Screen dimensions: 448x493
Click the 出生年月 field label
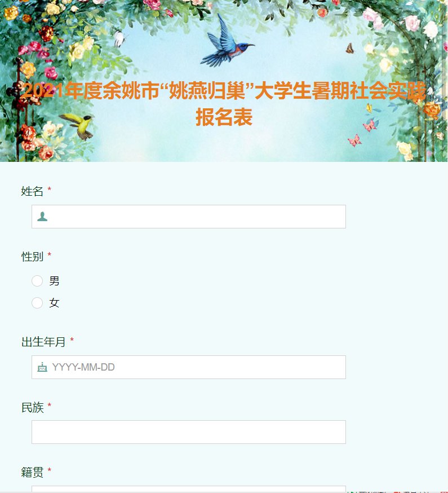(x=43, y=342)
